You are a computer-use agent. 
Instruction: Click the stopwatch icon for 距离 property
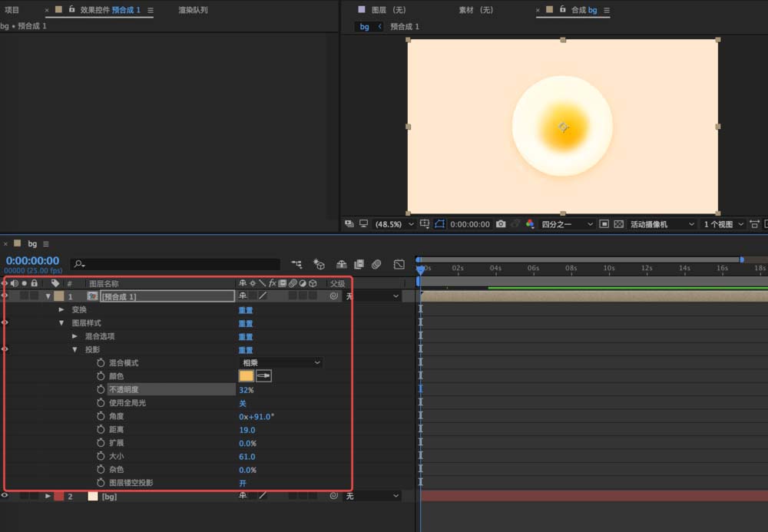pos(101,430)
